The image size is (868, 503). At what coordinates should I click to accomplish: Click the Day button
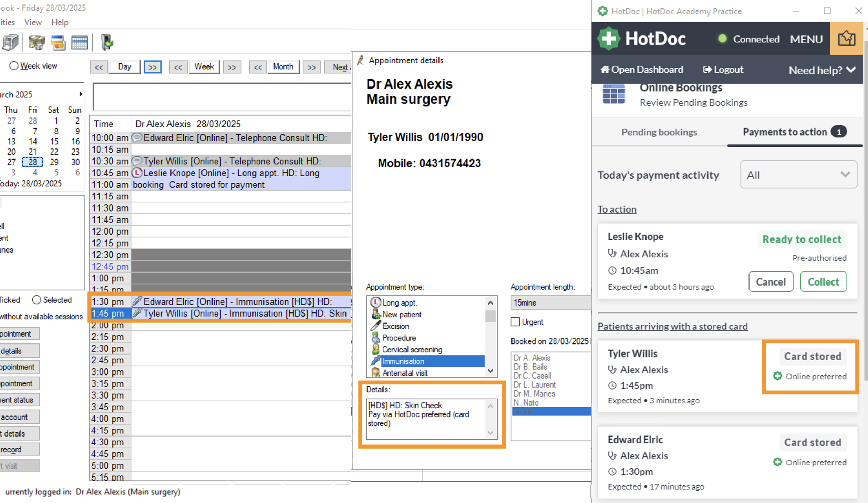[124, 67]
